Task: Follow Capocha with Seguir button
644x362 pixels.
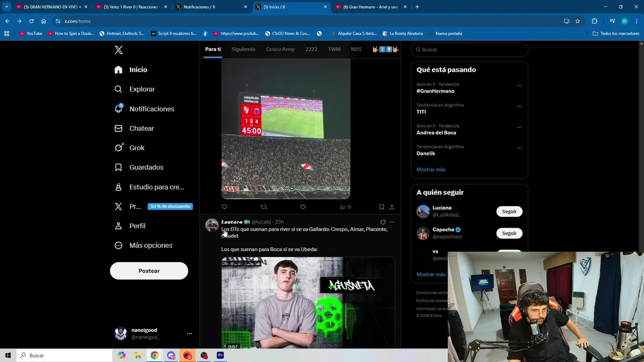Action: (x=509, y=233)
